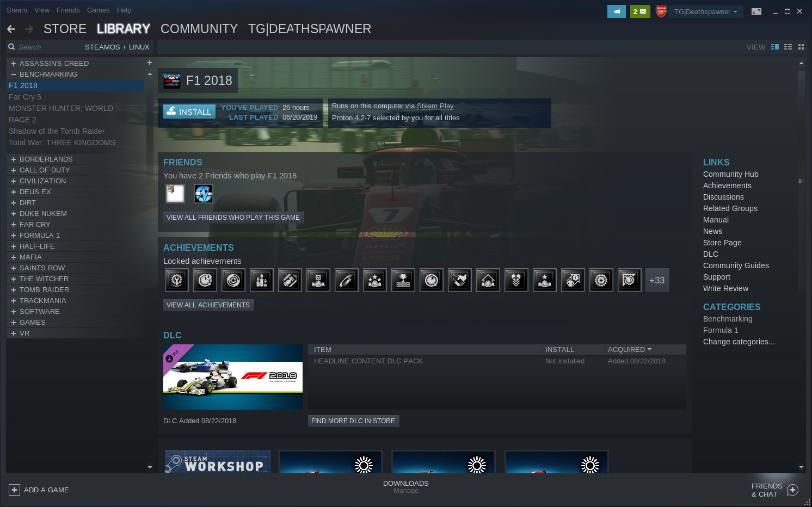Select the last locked achievement icon before +33
The height and width of the screenshot is (507, 812).
[x=630, y=280]
